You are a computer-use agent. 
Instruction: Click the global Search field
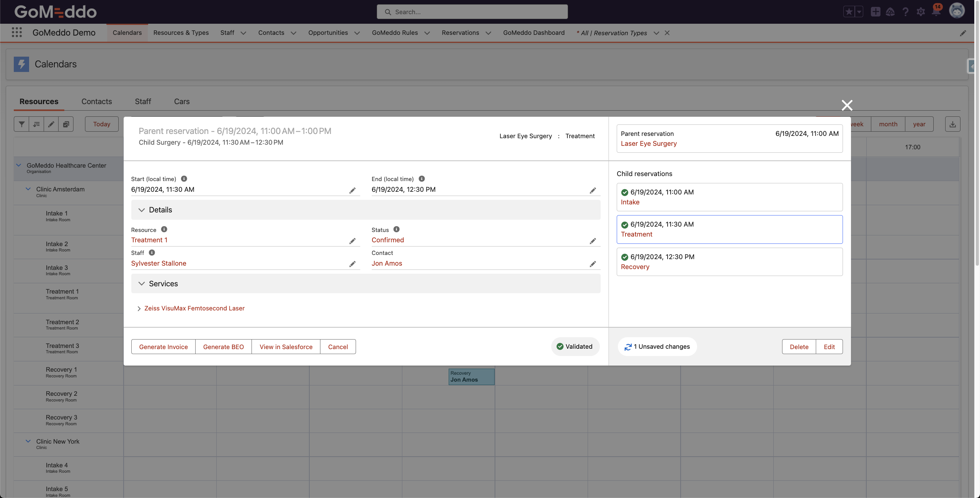472,12
